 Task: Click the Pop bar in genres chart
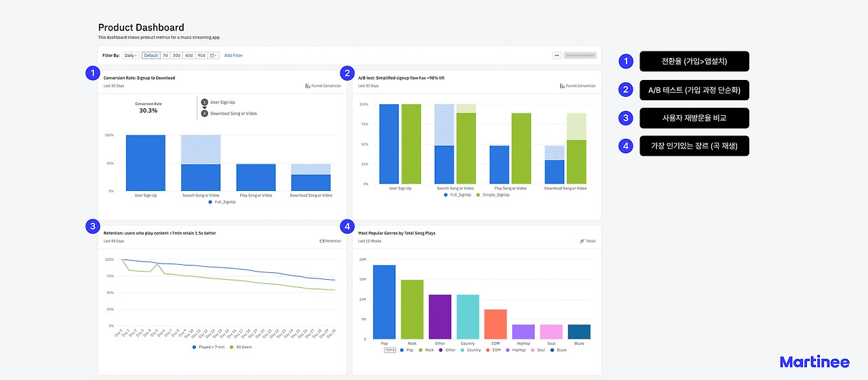pyautogui.click(x=384, y=301)
